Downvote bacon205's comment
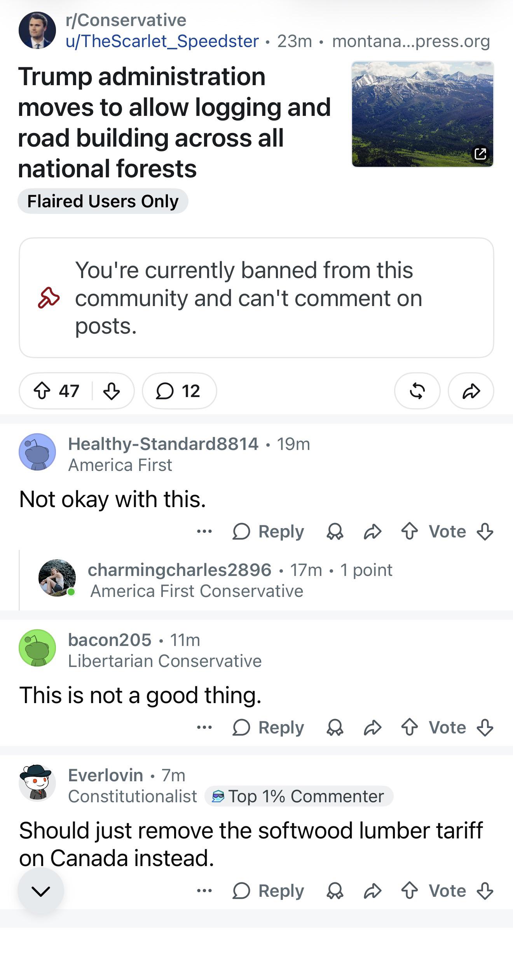 click(x=485, y=727)
